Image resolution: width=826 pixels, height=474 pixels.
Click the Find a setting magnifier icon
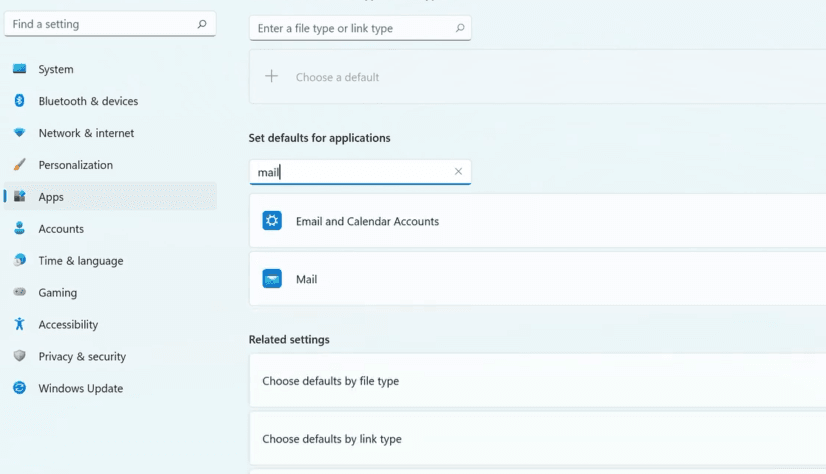(202, 24)
